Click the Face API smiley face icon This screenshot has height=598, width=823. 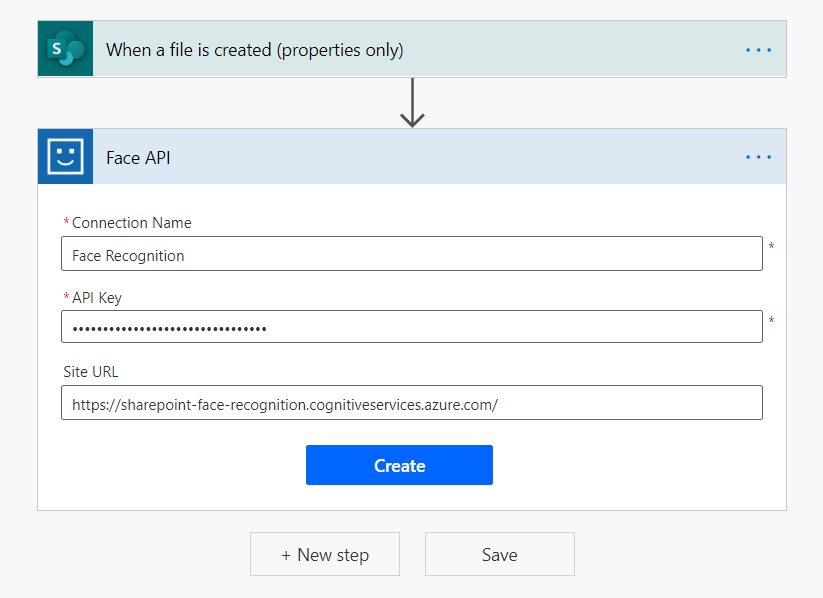click(x=65, y=157)
